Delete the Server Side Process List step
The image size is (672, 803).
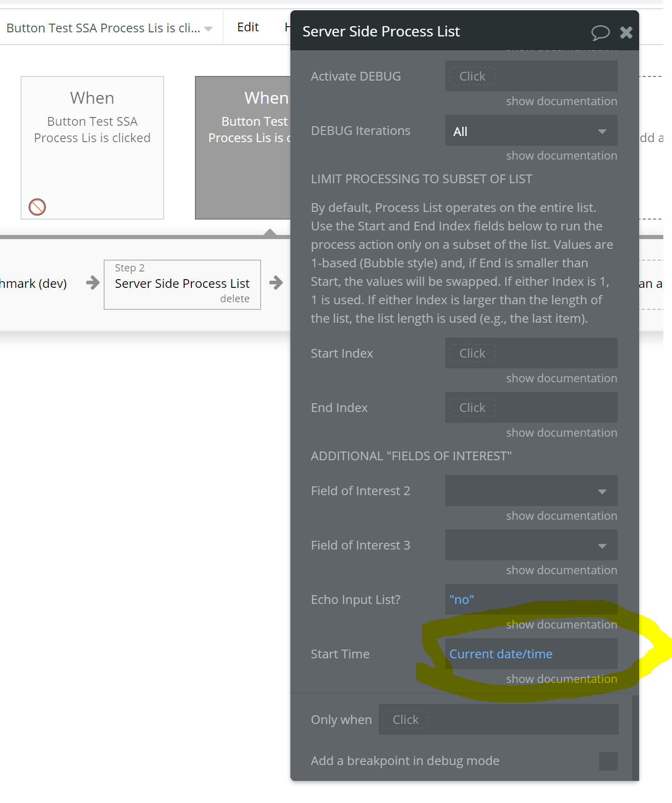coord(234,299)
